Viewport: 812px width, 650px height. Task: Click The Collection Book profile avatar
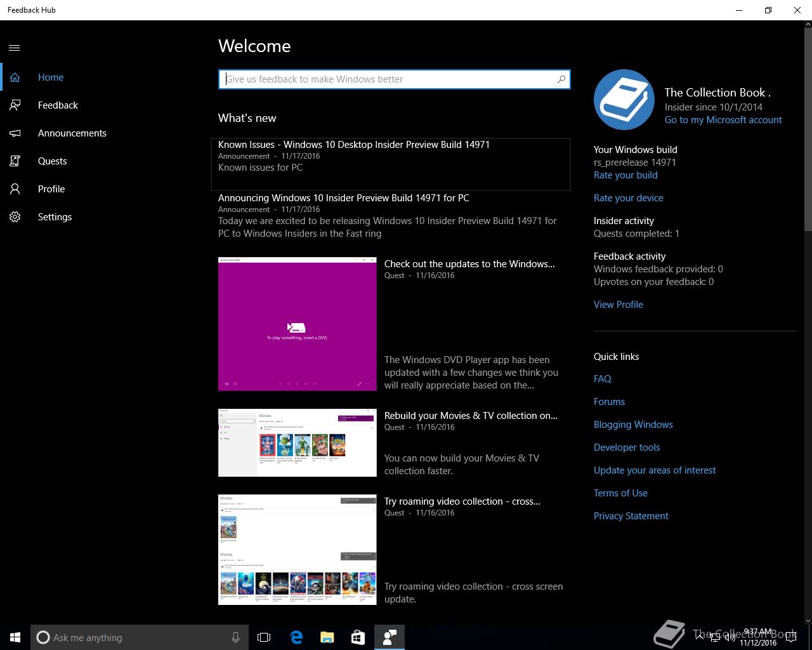click(x=624, y=100)
